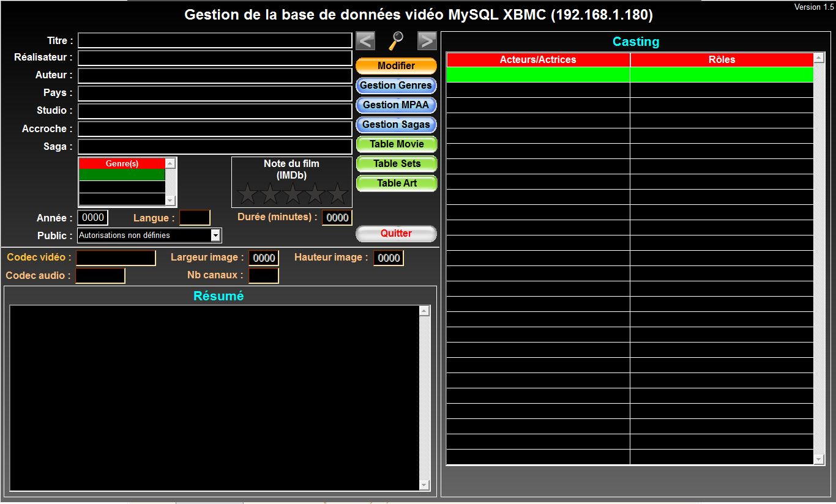The height and width of the screenshot is (504, 836).
Task: Go to next movie with right arrow
Action: pyautogui.click(x=427, y=41)
